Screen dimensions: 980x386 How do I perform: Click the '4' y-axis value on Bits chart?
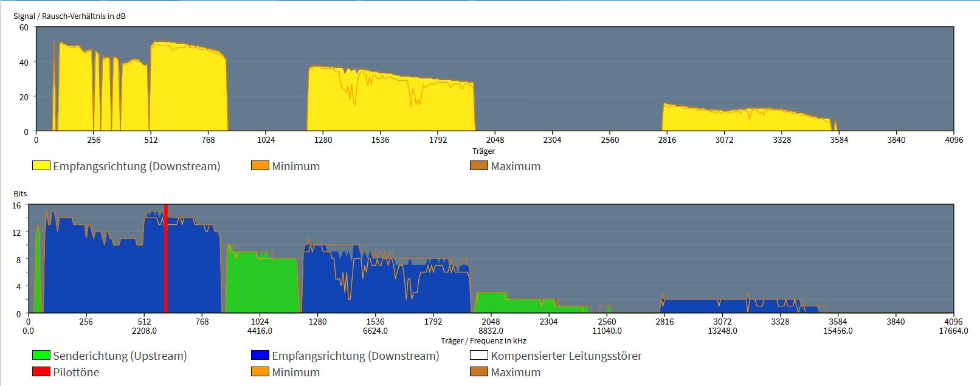(x=18, y=287)
